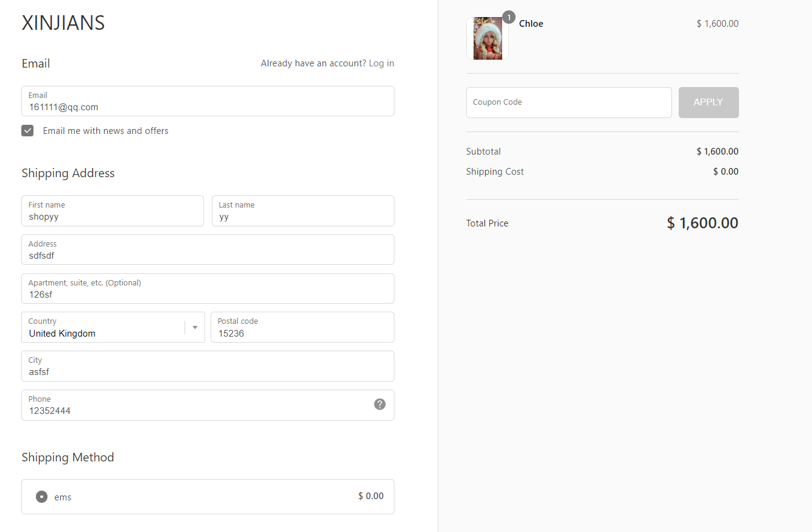The height and width of the screenshot is (532, 812).
Task: Click the Log in link
Action: 381,63
